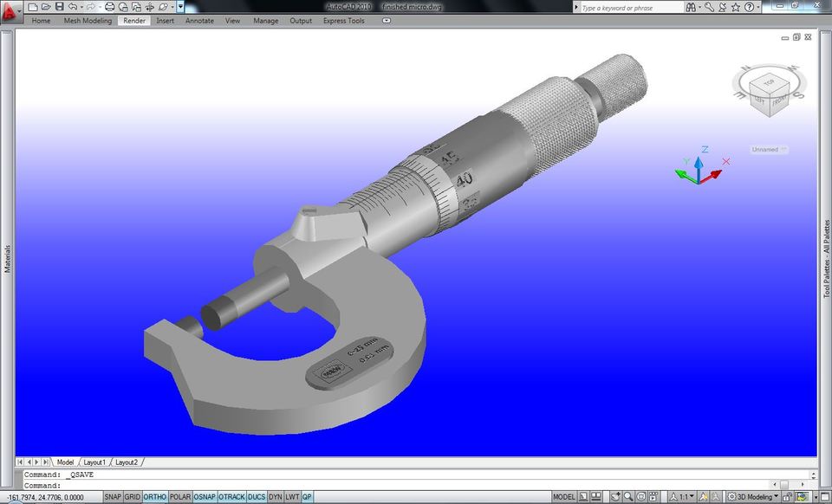The width and height of the screenshot is (832, 504).
Task: Activate the SteeringWheels icon in status bar
Action: click(640, 496)
